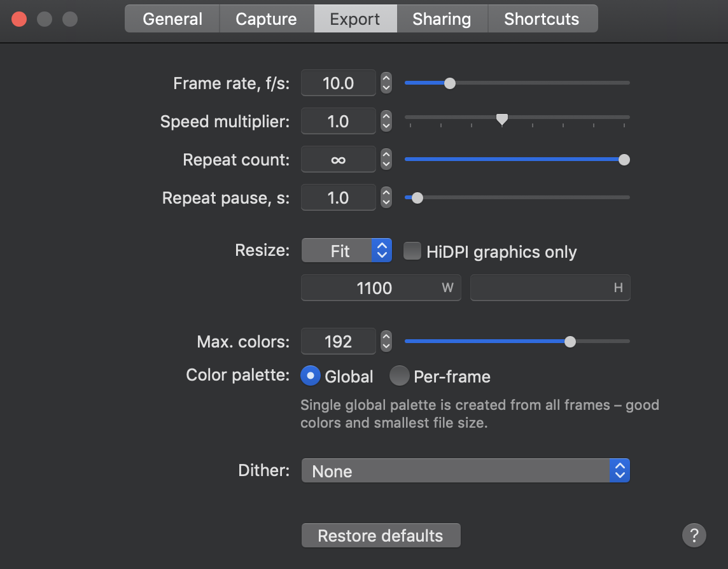
Task: Switch to the General tab
Action: tap(172, 18)
